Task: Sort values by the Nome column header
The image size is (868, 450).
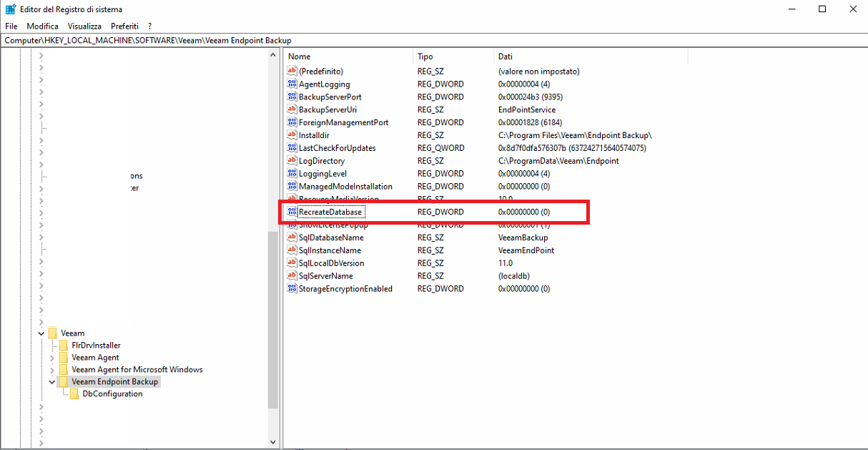Action: click(348, 57)
